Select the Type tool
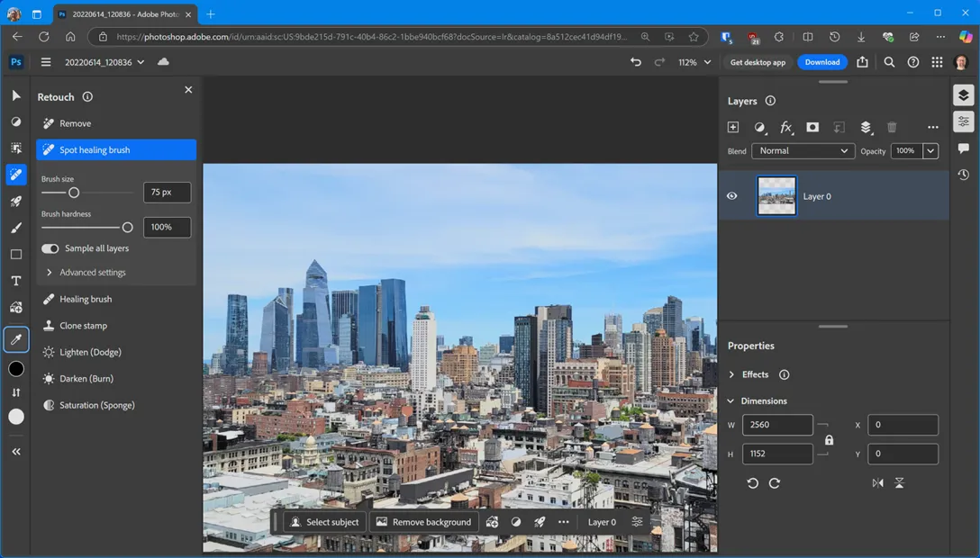This screenshot has width=980, height=558. 16,281
